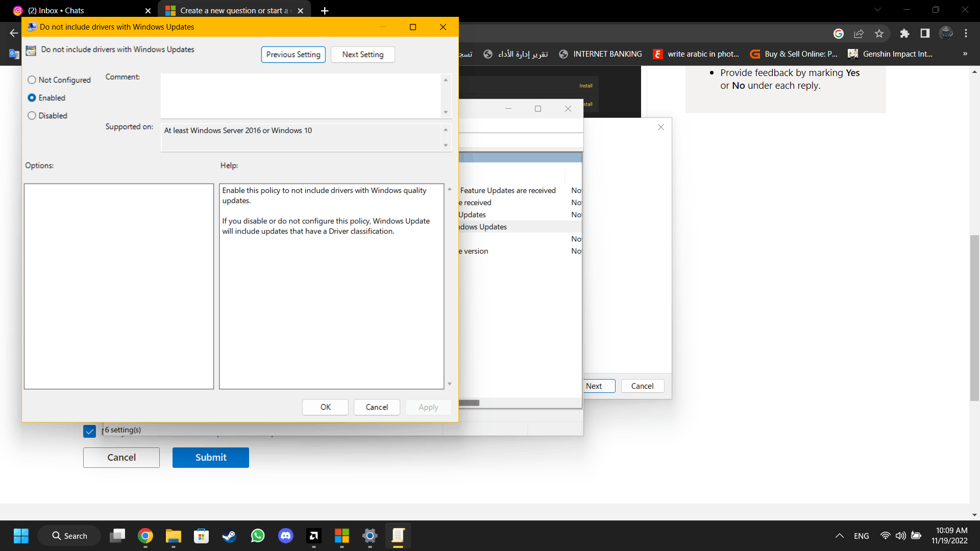980x551 pixels.
Task: Bookmark this page with star icon
Action: point(879,34)
